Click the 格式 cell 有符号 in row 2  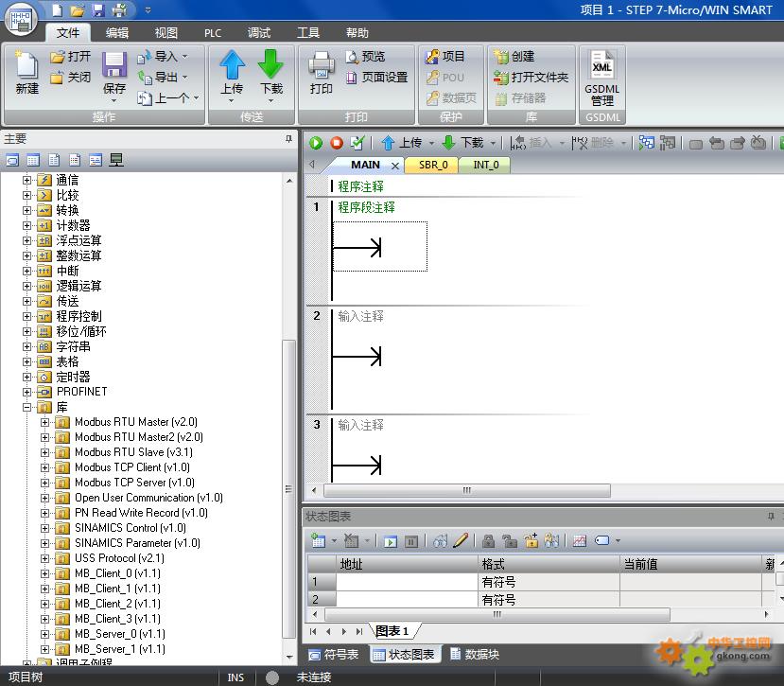(549, 600)
